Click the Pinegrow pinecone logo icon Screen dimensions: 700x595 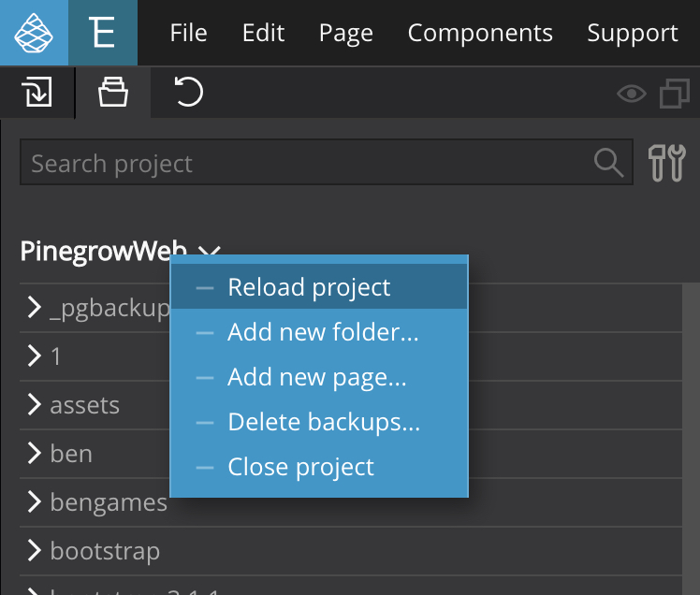(x=34, y=33)
